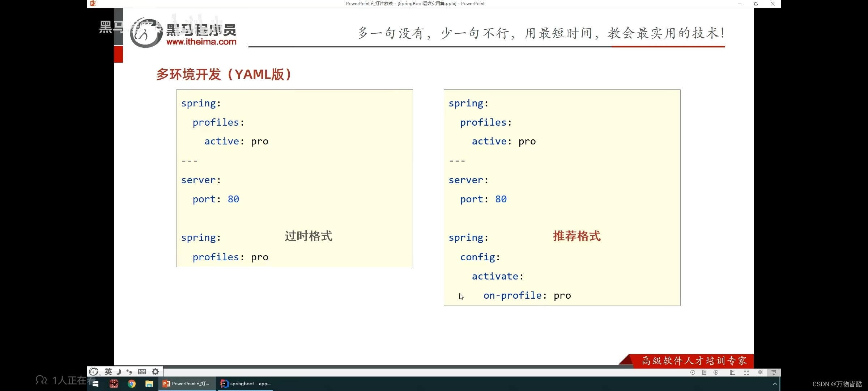Show hidden system tray icons chevron
868x391 pixels.
[x=775, y=384]
